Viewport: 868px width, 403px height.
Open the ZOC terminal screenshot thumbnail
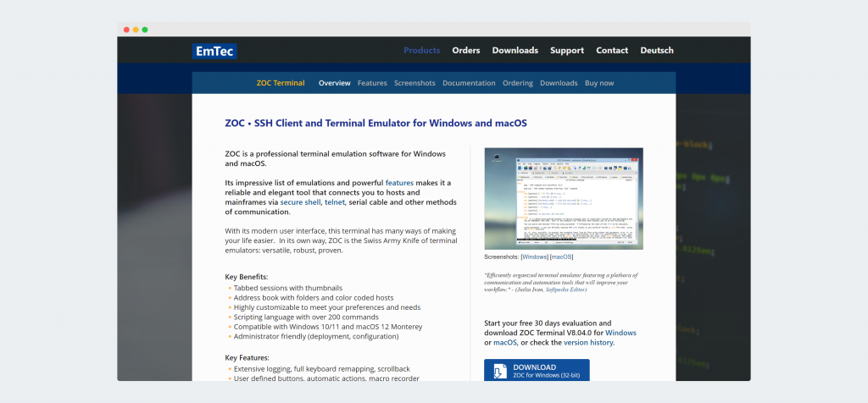564,198
